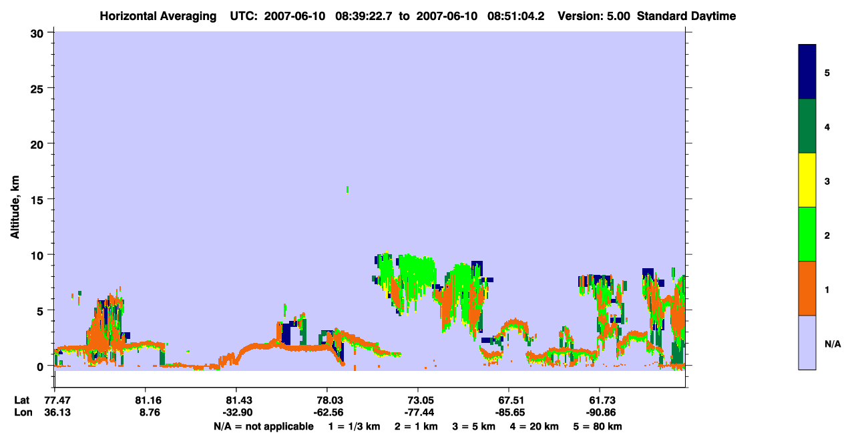Image resolution: width=868 pixels, height=445 pixels.
Task: Click the end time '08:51:04.2'
Action: pyautogui.click(x=517, y=16)
